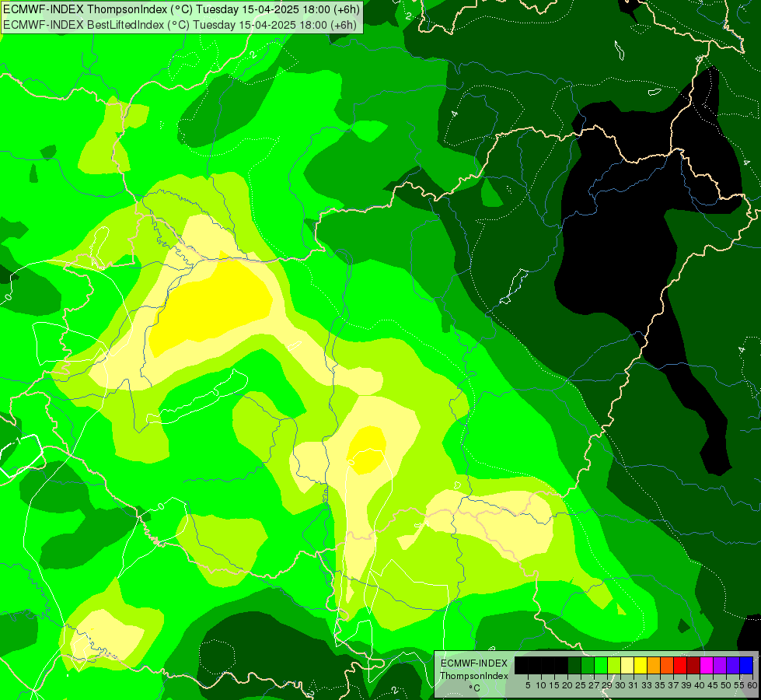Click the legend's 'ECMWF-INDEX' label
This screenshot has width=761, height=700.
click(474, 663)
